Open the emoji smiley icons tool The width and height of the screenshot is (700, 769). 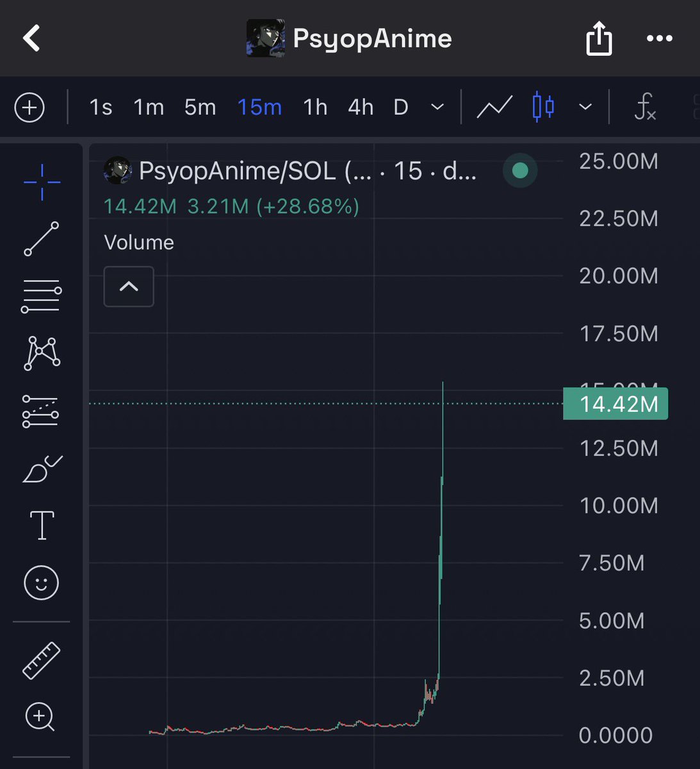(x=42, y=583)
